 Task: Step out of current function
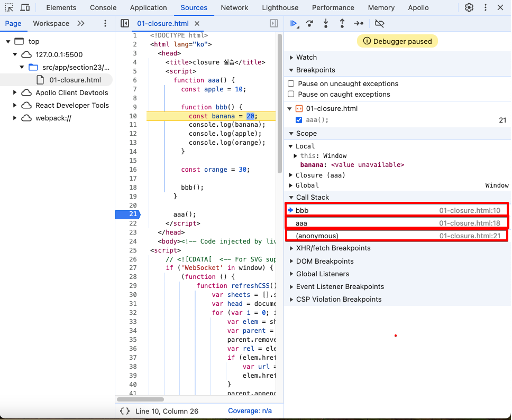coord(342,23)
